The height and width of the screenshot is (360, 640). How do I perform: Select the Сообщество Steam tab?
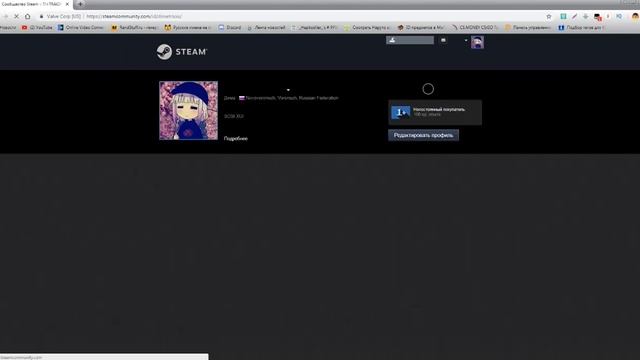point(36,4)
